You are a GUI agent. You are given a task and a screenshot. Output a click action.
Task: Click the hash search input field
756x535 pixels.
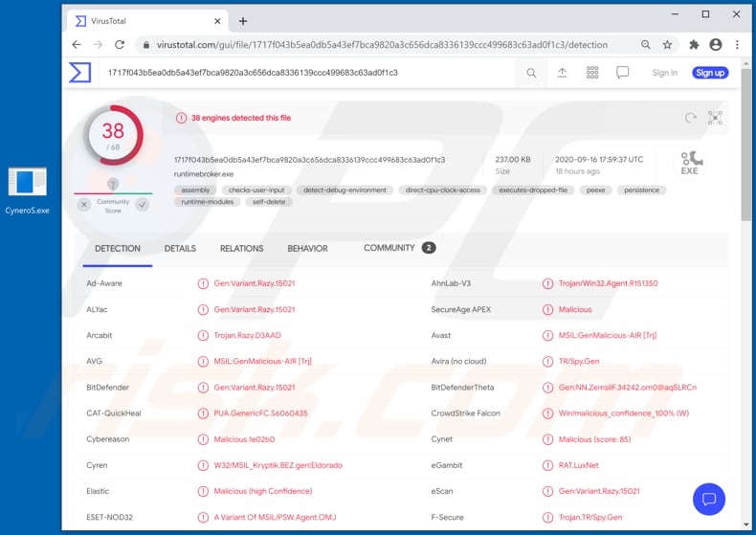tap(306, 73)
